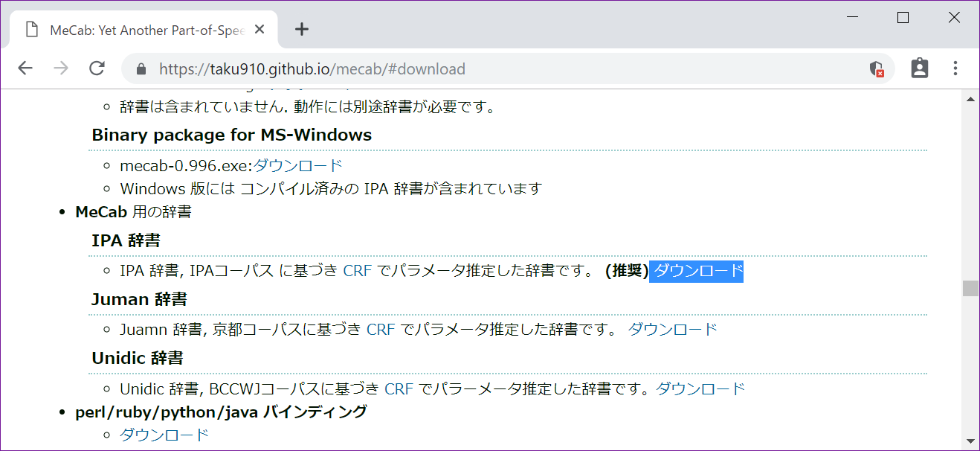980x451 pixels.
Task: Open the browser profile avatar
Action: click(920, 68)
